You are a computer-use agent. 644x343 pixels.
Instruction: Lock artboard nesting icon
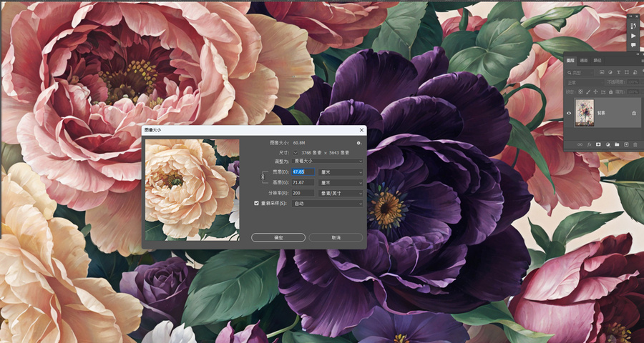coord(603,92)
